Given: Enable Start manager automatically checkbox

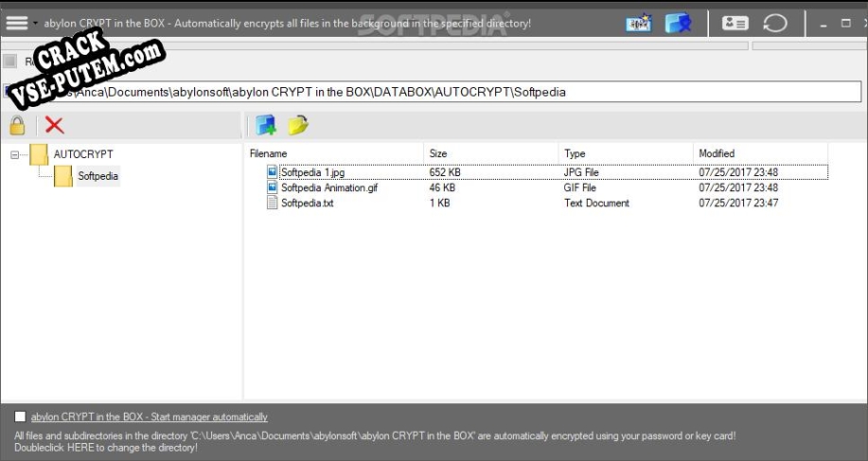Looking at the screenshot, I should (x=20, y=417).
